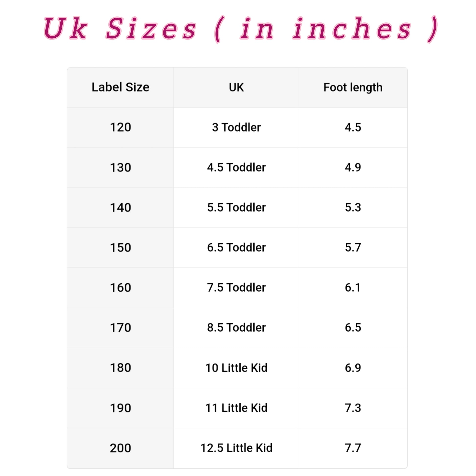Click the 11 Little Kid entry
Viewport: 476px width, 476px height.
tap(236, 408)
